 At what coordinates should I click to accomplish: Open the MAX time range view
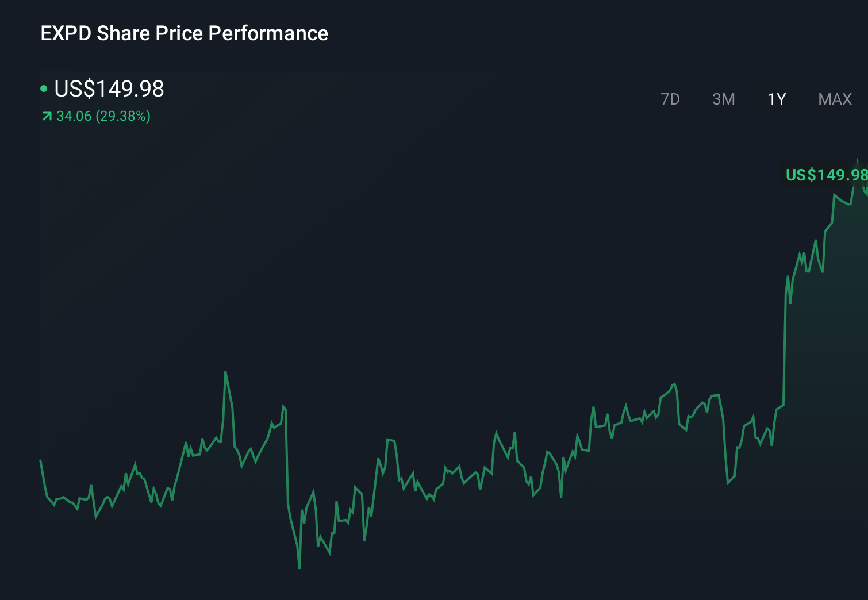tap(834, 99)
